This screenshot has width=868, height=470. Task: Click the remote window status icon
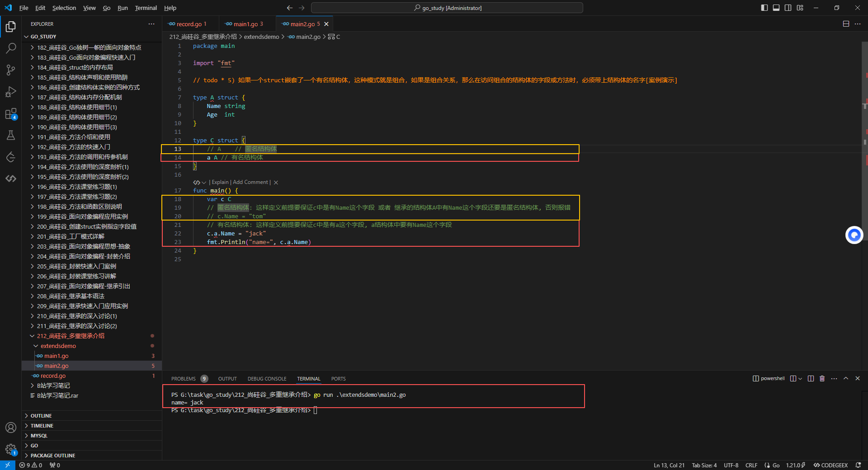click(8, 465)
